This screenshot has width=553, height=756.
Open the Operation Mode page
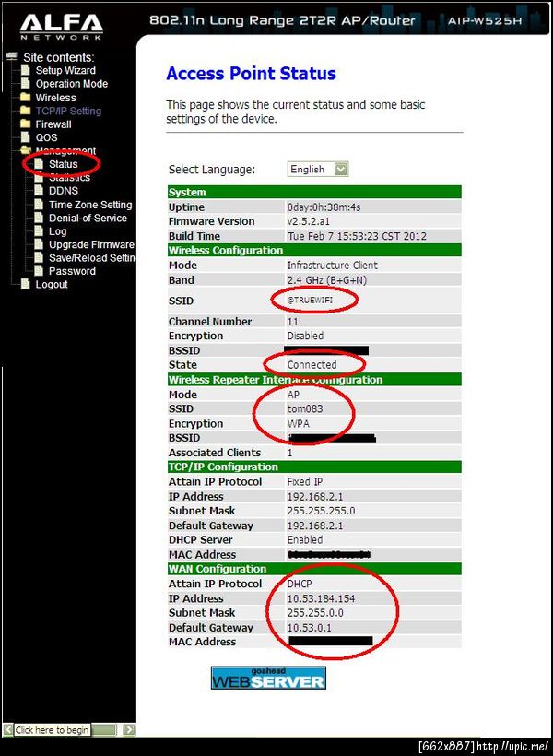(72, 84)
